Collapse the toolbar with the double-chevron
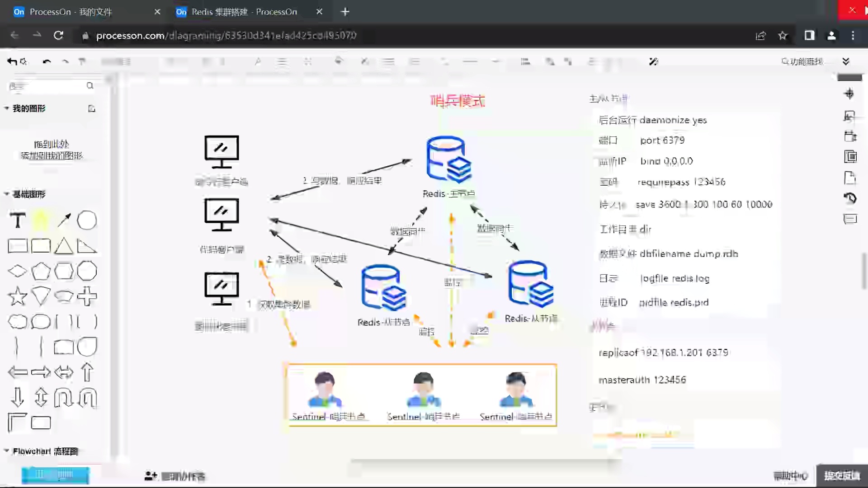Image resolution: width=868 pixels, height=488 pixels. 846,61
